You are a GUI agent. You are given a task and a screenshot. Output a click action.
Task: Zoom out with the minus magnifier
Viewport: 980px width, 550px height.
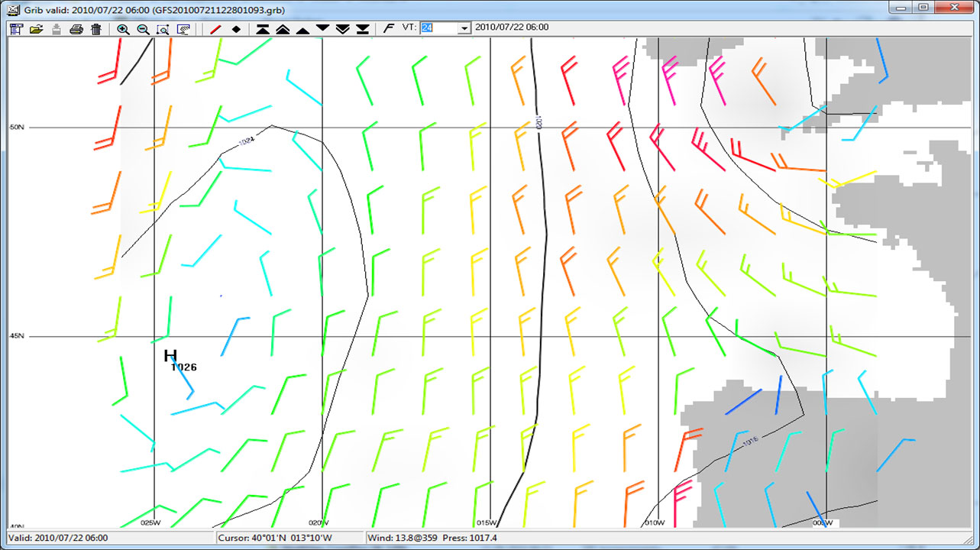(x=143, y=29)
